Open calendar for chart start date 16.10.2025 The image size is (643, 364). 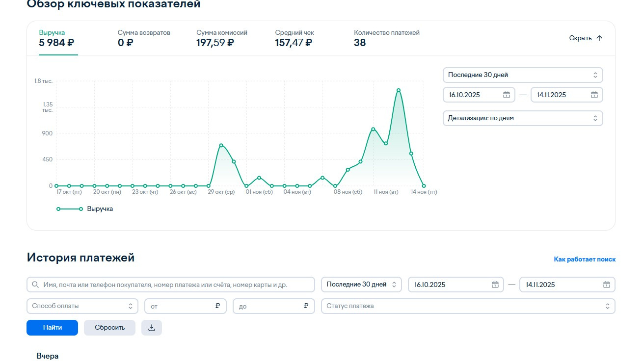pos(507,95)
